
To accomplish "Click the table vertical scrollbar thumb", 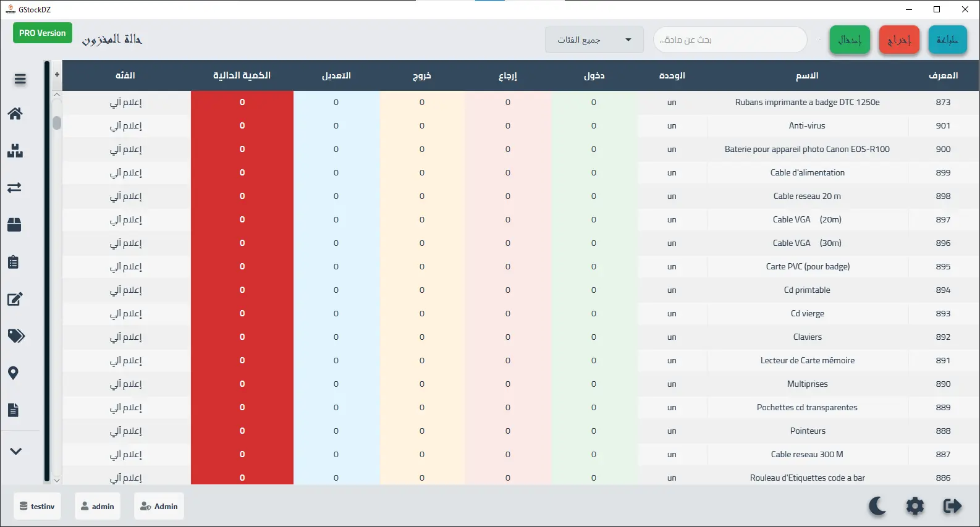I will point(57,123).
